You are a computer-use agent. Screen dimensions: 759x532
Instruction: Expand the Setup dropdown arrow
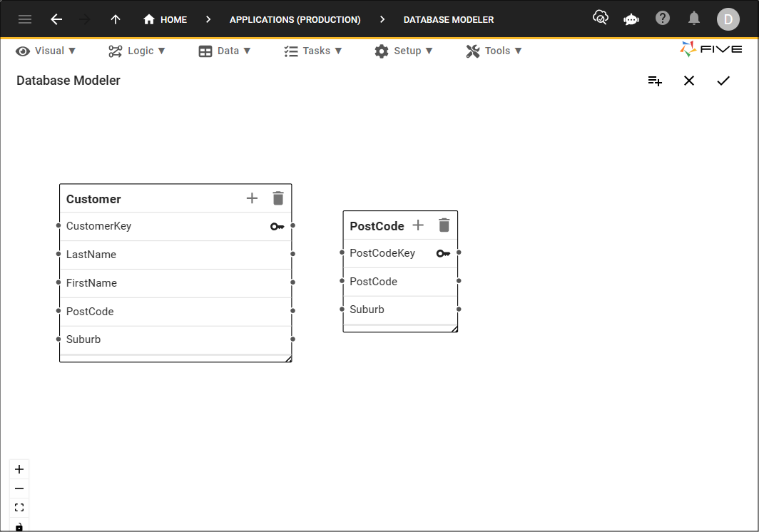[429, 51]
